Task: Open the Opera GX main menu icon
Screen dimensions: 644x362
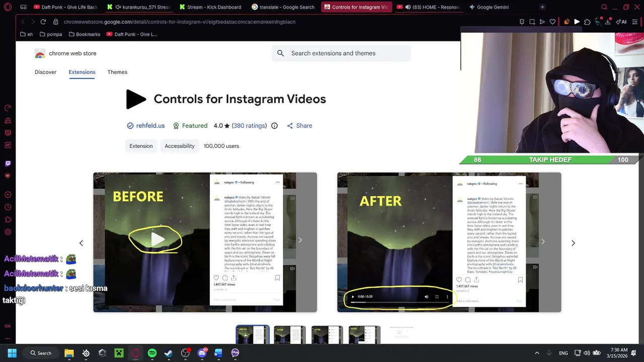Action: 8,7
